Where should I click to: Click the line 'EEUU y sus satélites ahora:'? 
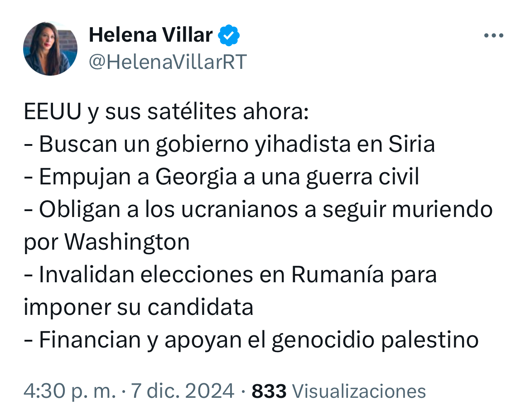pos(166,112)
